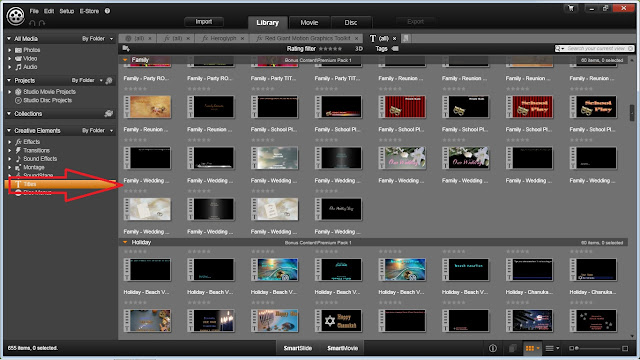Open the E-Store menu
Image resolution: width=640 pixels, height=360 pixels.
(x=89, y=11)
